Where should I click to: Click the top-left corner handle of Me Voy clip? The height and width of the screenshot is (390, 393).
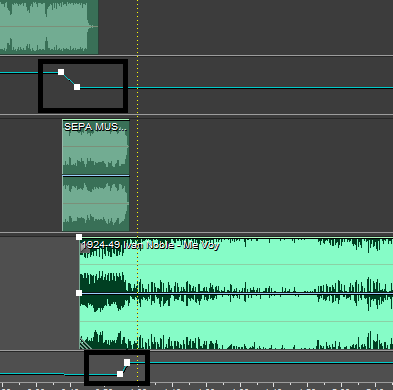click(79, 237)
